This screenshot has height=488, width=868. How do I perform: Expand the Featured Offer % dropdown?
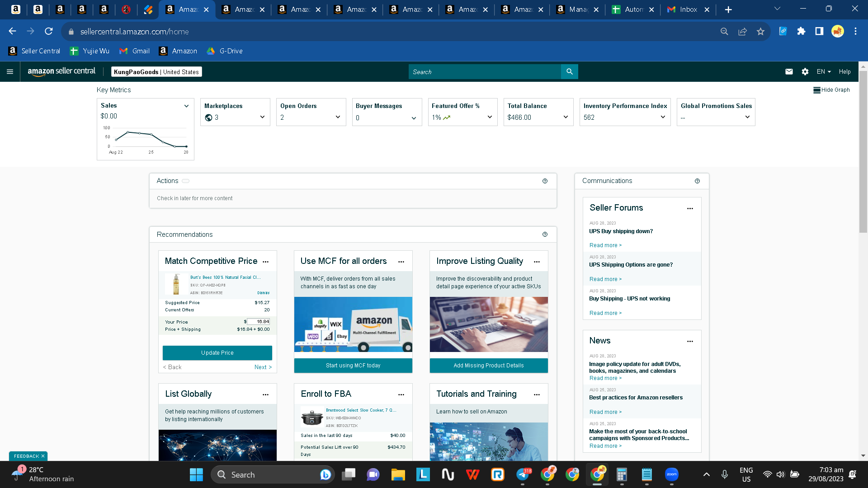click(490, 117)
